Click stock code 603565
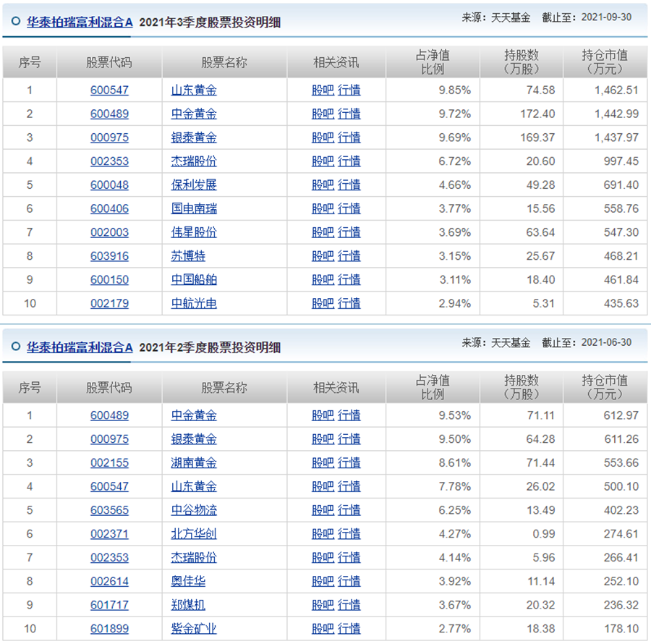651x644 pixels. (110, 510)
